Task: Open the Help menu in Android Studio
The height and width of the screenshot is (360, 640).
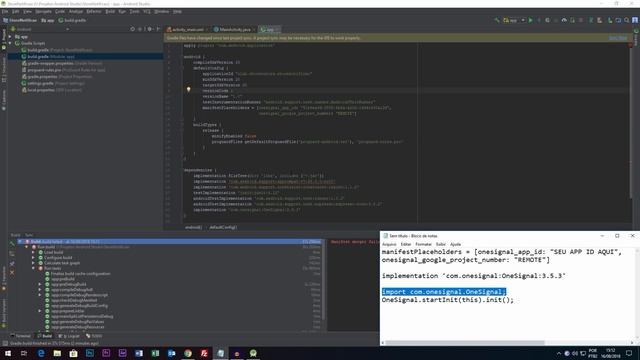Action: [x=177, y=11]
